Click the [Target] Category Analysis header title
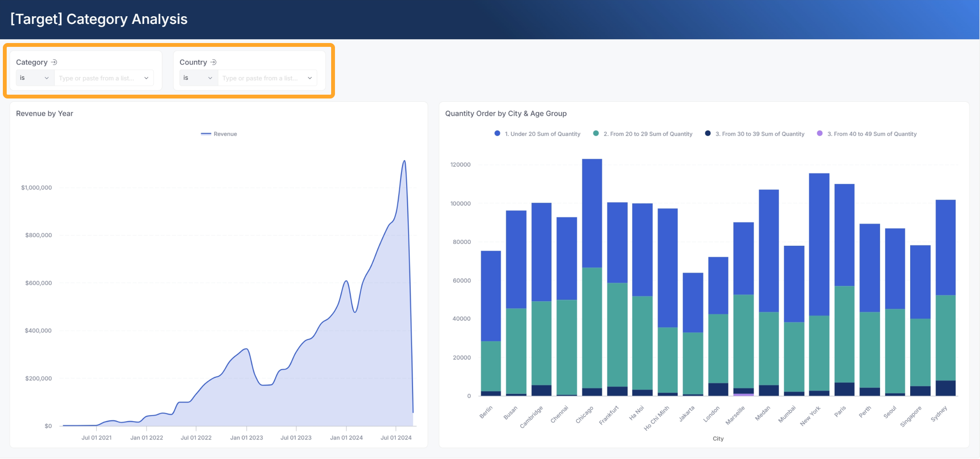980x459 pixels. tap(99, 19)
